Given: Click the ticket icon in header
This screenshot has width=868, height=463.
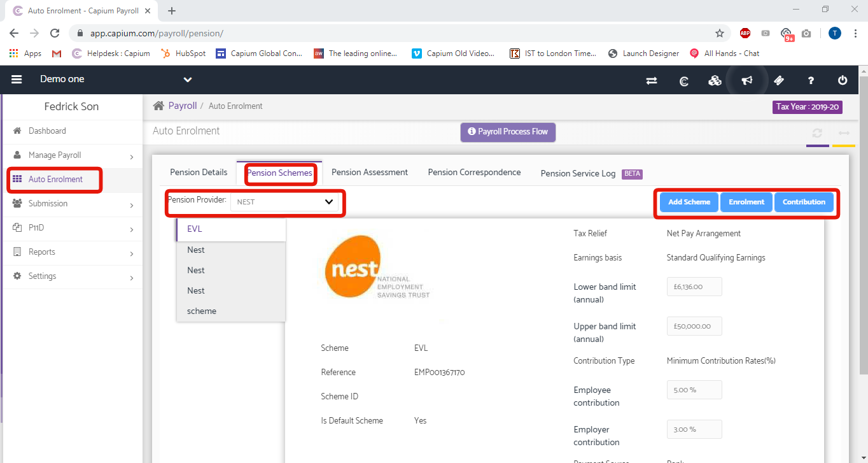Looking at the screenshot, I should click(779, 80).
